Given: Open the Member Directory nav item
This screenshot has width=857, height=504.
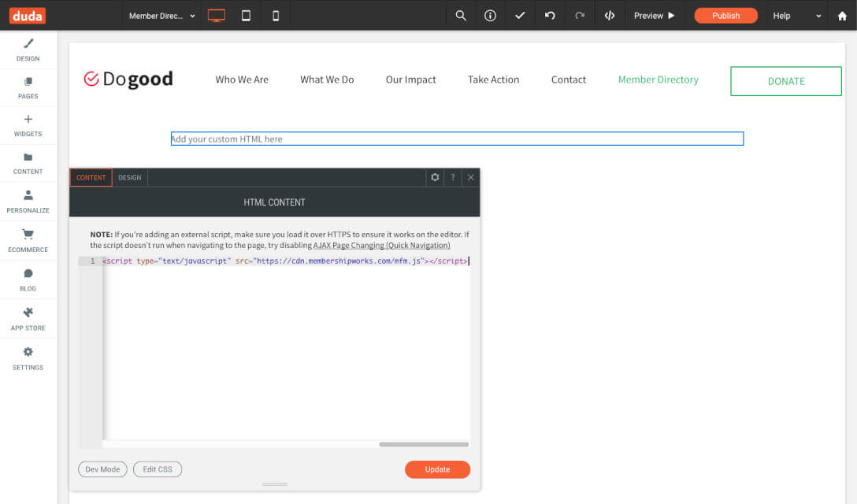Looking at the screenshot, I should [x=658, y=80].
